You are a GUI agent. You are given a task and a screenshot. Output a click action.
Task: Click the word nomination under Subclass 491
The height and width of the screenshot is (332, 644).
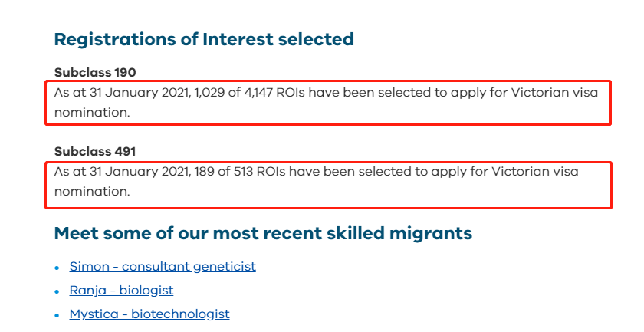[92, 192]
